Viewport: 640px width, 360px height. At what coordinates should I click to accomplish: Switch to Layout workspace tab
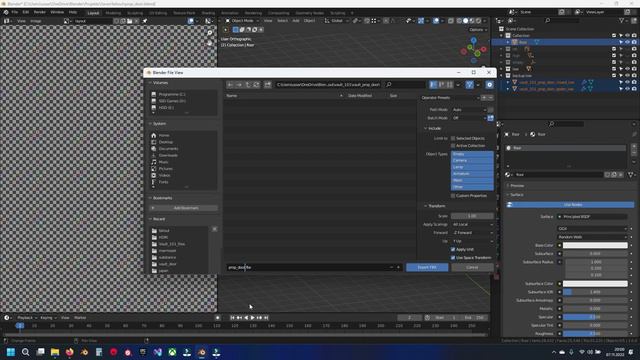(x=93, y=13)
